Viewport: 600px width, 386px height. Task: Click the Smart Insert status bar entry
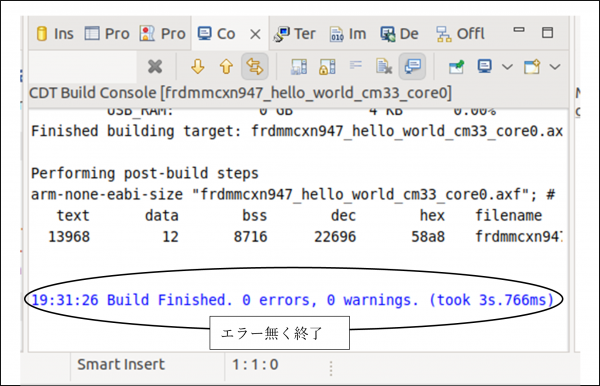[121, 365]
